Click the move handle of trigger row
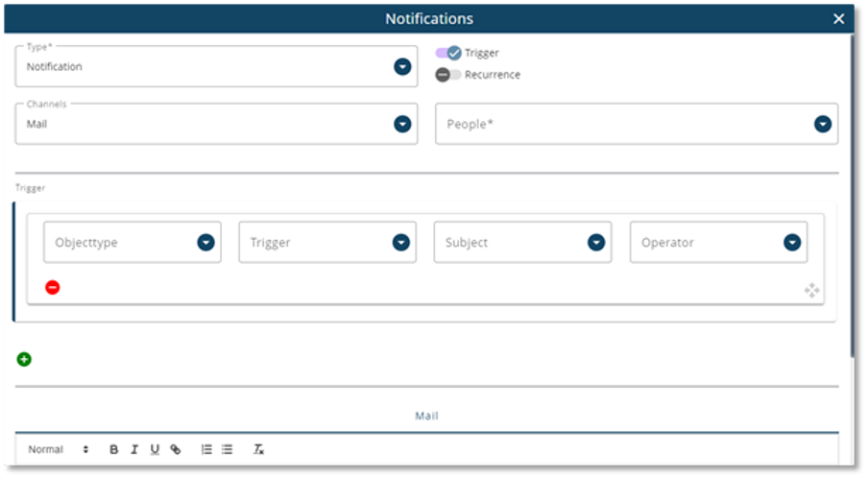868x478 pixels. coord(812,291)
